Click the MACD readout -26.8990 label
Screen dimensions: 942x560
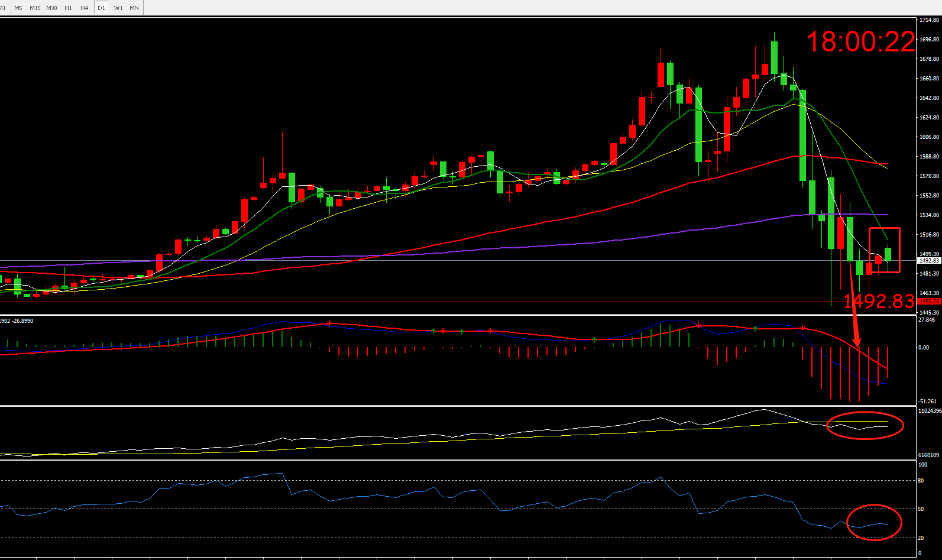pyautogui.click(x=22, y=321)
